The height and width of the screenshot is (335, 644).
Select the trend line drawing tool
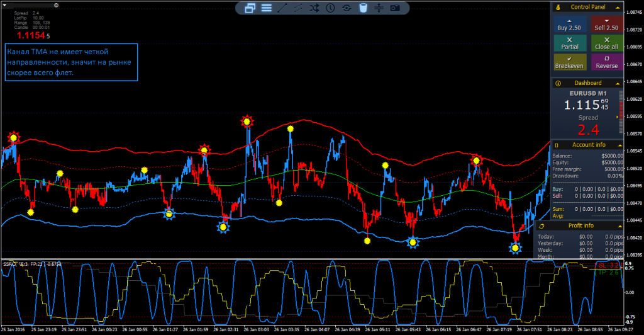[282, 8]
